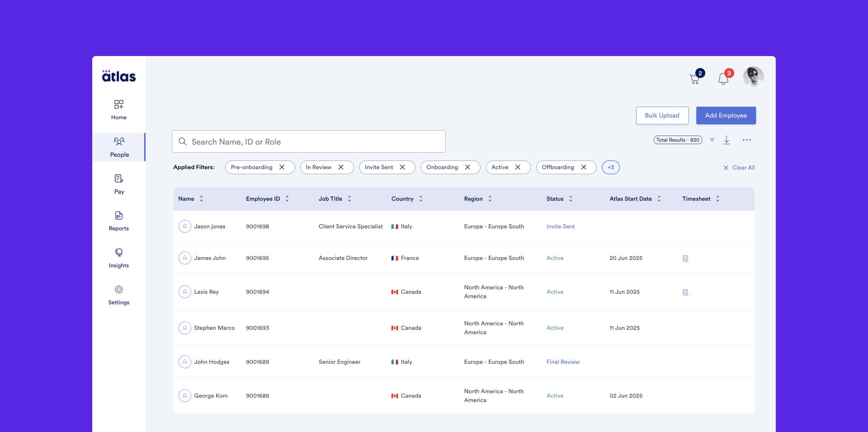Click the Bulk Upload button
The image size is (868, 432).
point(662,116)
